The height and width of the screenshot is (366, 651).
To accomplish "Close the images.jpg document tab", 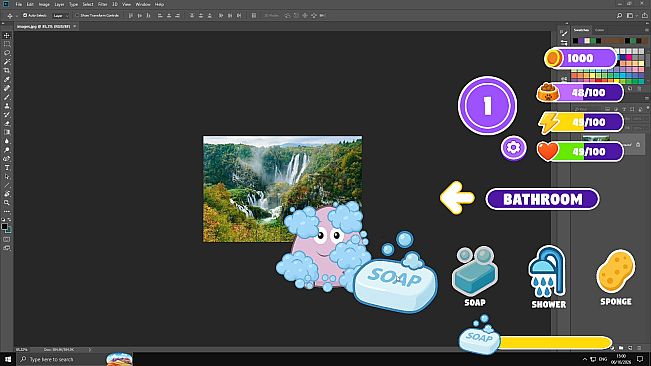I will coord(75,26).
